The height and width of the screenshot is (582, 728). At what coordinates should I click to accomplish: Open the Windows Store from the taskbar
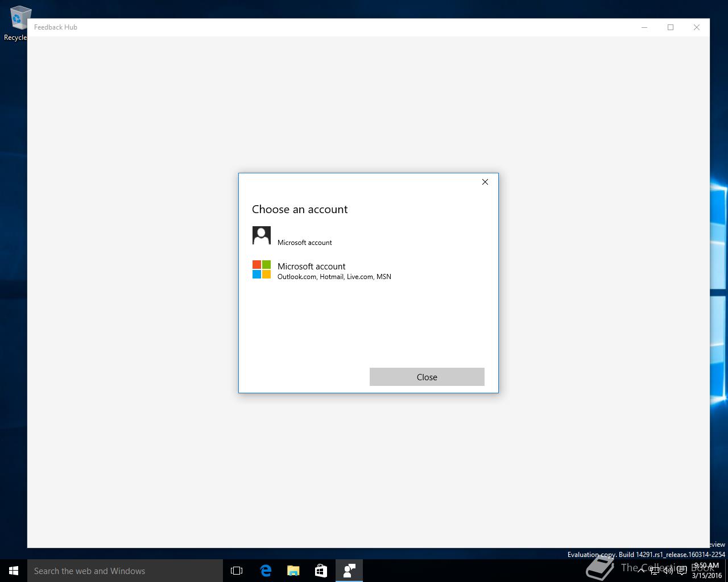[321, 571]
